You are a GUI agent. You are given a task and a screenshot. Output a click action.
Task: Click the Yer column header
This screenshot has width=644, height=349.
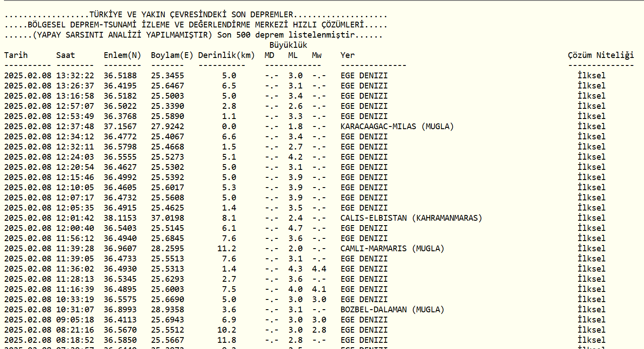pos(347,55)
